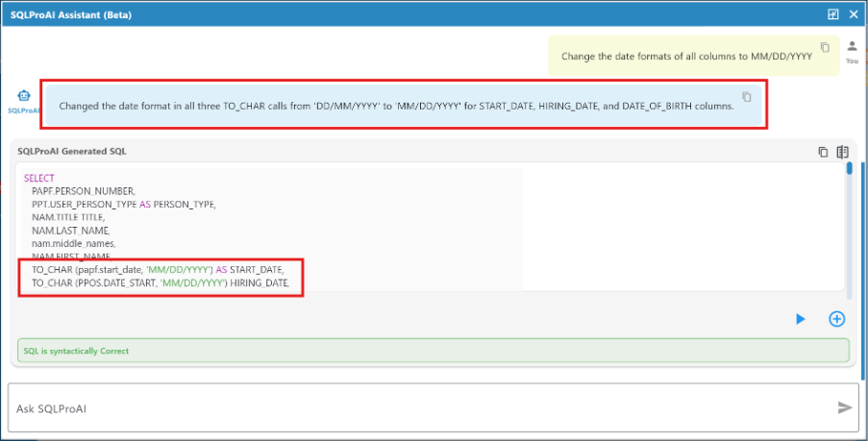Click the 'SQLProAI Generated SQL' heading
The width and height of the screenshot is (868, 441).
72,151
